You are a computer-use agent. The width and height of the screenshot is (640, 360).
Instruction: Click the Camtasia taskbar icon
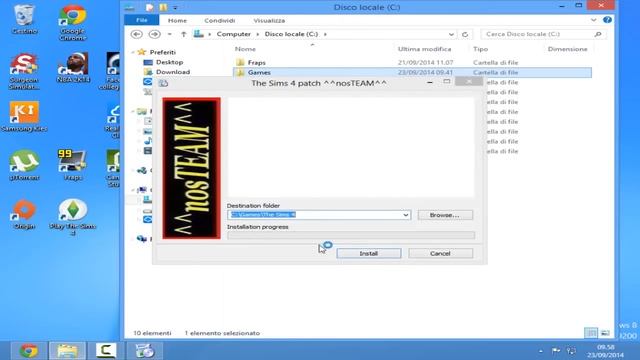(x=106, y=351)
